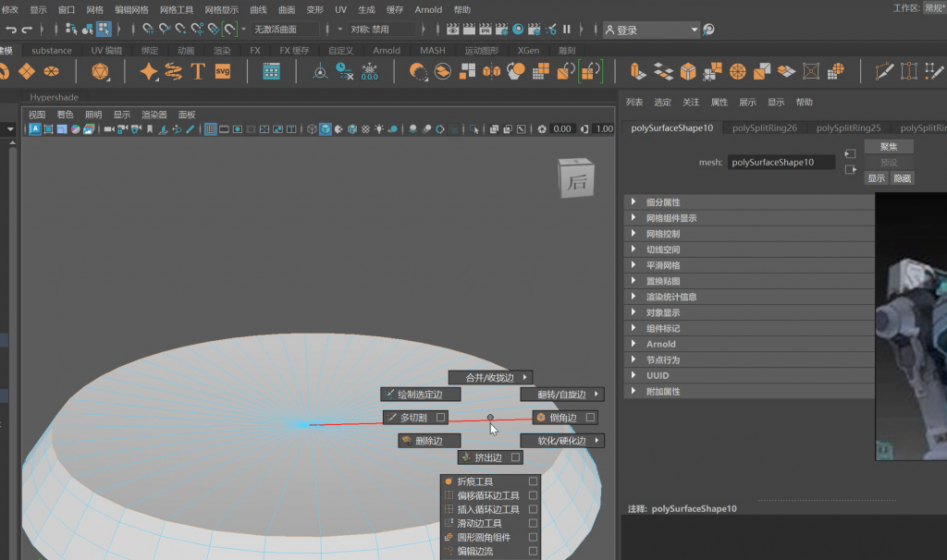Open options box for 插入循环边工具
Image resolution: width=947 pixels, height=560 pixels.
coord(533,509)
